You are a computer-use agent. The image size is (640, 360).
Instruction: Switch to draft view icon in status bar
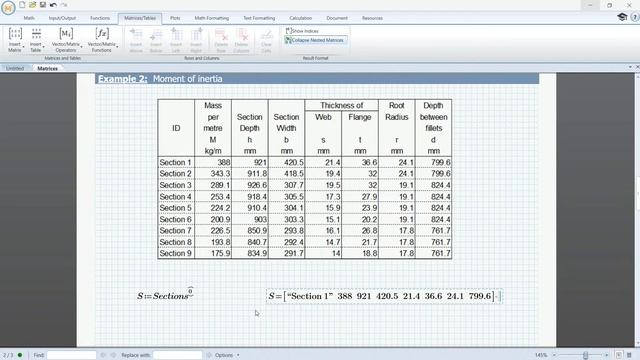(629, 355)
